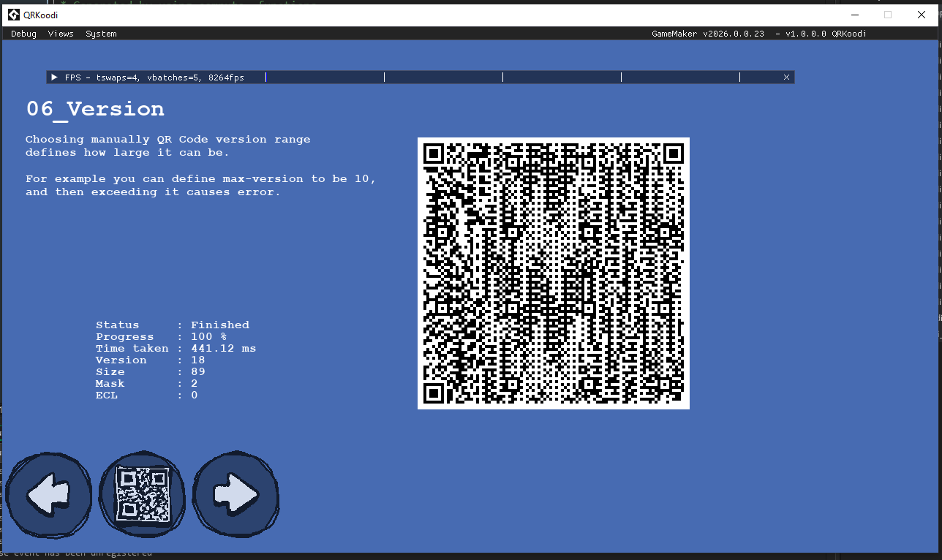This screenshot has height=560, width=942.
Task: Click the 'Progress : 100 %' line
Action: (x=161, y=336)
